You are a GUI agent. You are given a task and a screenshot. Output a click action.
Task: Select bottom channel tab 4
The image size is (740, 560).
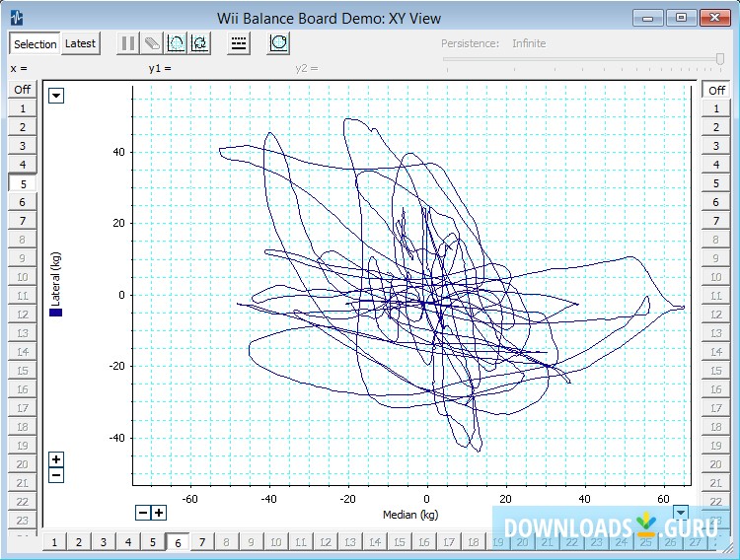tap(128, 542)
